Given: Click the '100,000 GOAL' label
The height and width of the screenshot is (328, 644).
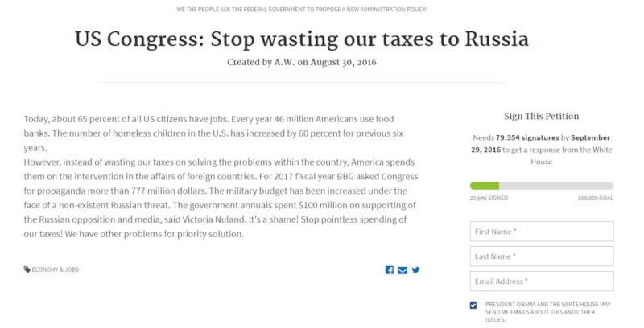Looking at the screenshot, I should coord(595,198).
